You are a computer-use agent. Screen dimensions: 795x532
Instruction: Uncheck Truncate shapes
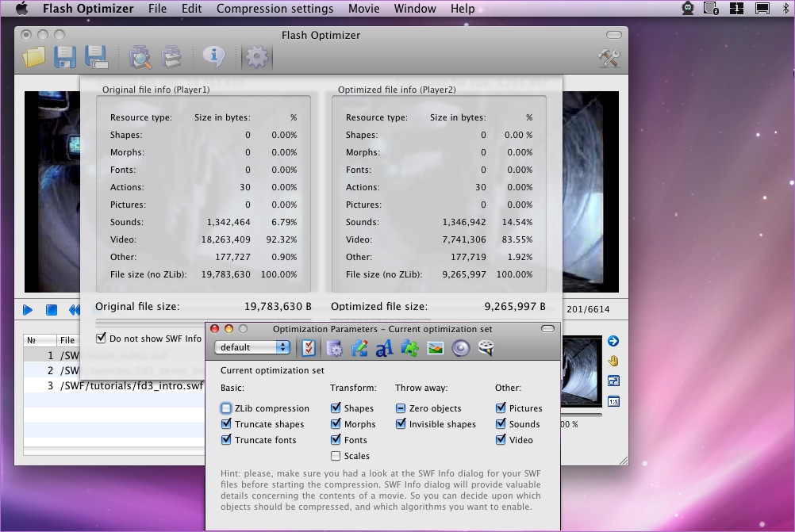click(x=226, y=423)
